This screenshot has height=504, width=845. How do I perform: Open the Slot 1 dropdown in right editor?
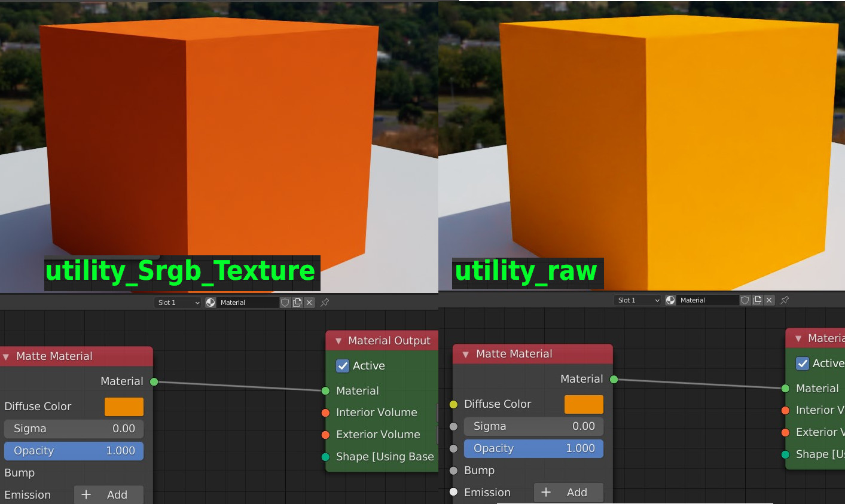(x=637, y=300)
